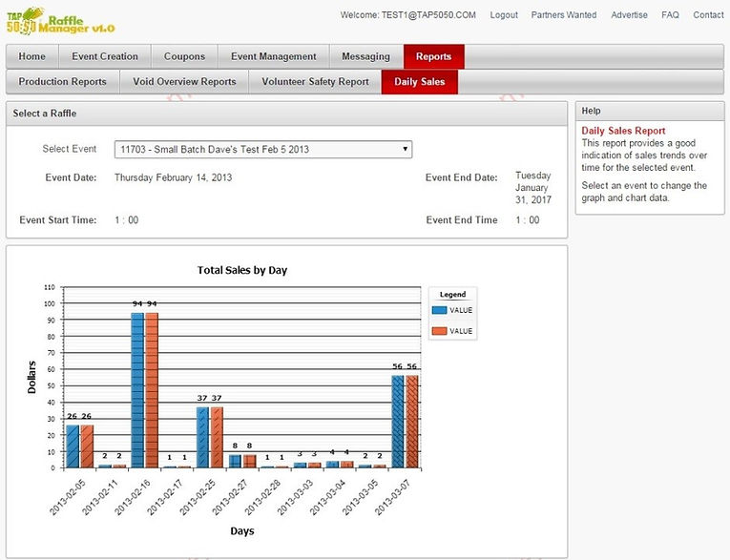Click the Event End Date value
The height and width of the screenshot is (560, 730).
point(533,188)
